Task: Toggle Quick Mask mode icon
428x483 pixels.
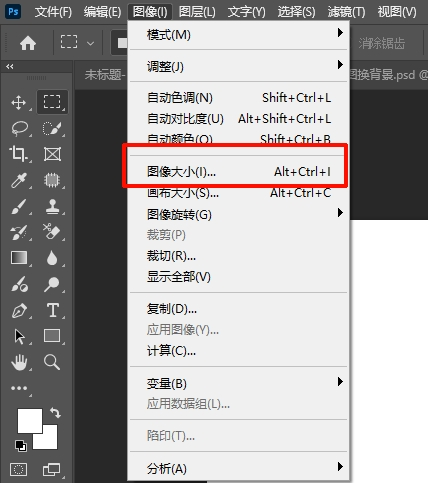Action: (x=19, y=469)
